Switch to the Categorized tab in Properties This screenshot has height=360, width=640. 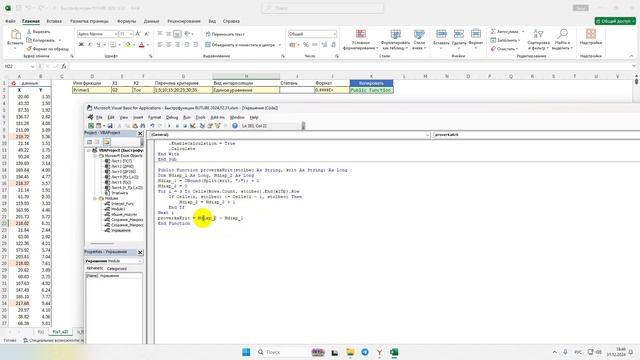[x=116, y=269]
